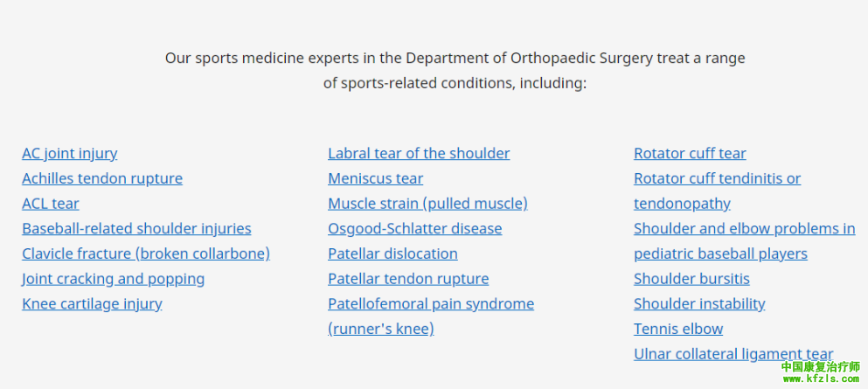Open the Osgood-Schlatter disease link

coord(415,228)
